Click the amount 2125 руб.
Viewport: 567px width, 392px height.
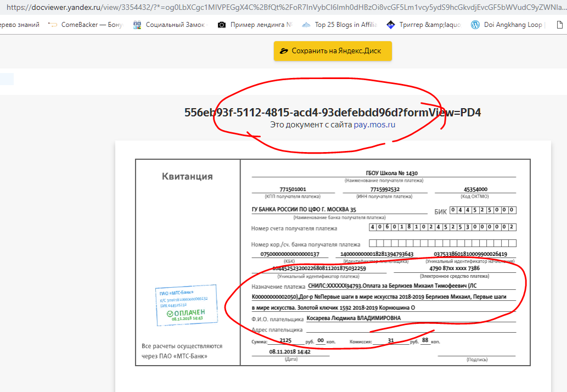coord(285,340)
